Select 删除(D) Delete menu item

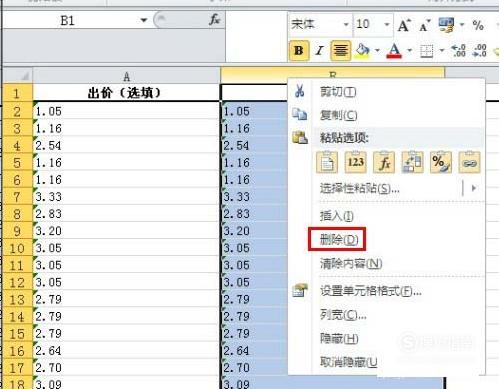tap(339, 239)
